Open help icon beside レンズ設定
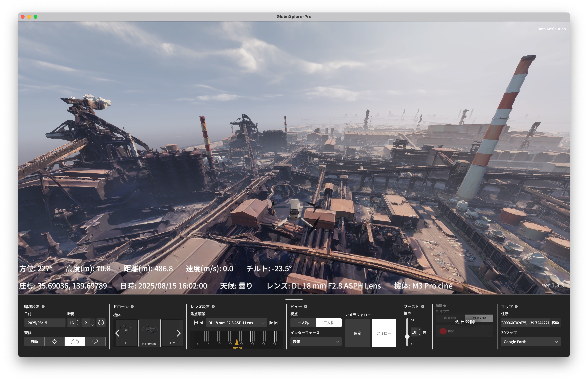This screenshot has width=588, height=381. coord(213,306)
